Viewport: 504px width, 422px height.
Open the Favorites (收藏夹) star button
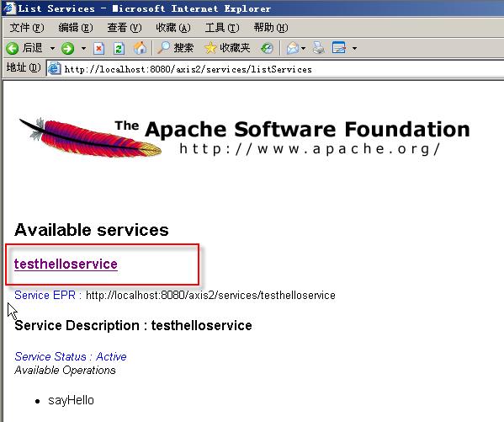click(227, 48)
